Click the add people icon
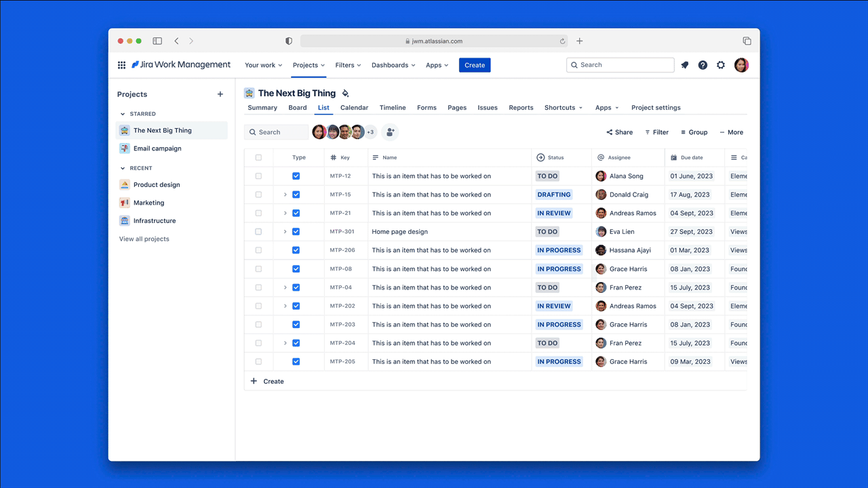 390,132
